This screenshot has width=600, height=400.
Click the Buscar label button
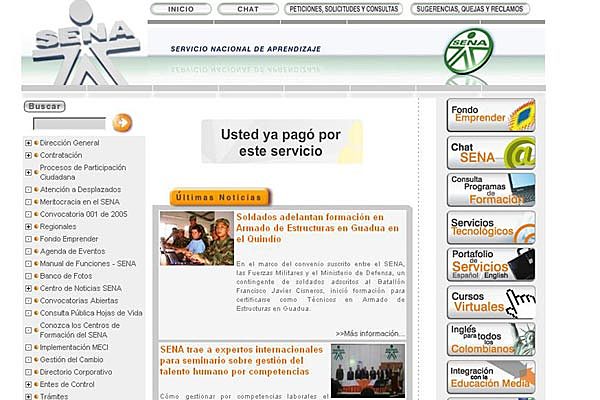(x=44, y=106)
